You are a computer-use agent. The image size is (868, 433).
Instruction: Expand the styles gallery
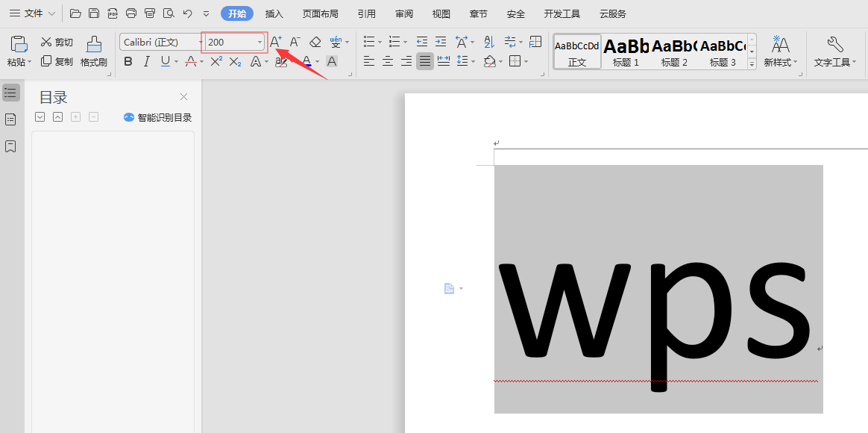click(752, 64)
